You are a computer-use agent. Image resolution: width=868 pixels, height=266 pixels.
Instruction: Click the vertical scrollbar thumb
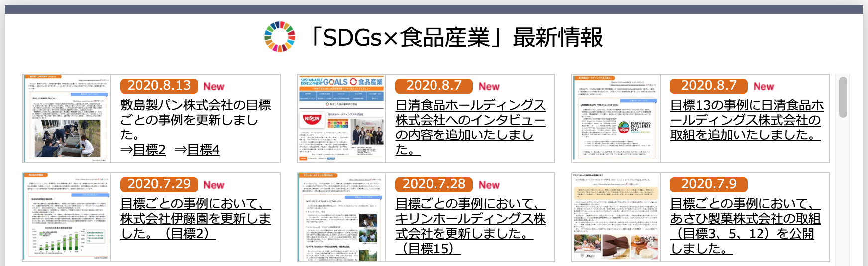[x=843, y=97]
